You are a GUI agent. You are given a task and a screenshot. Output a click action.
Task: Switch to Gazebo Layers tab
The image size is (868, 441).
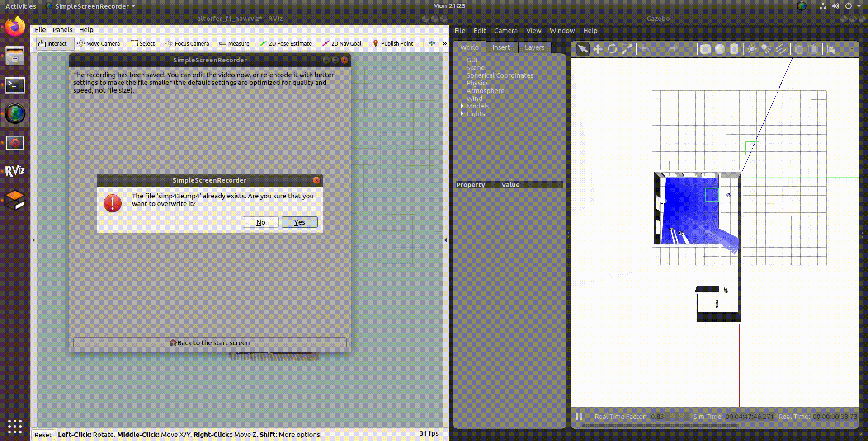pos(534,47)
